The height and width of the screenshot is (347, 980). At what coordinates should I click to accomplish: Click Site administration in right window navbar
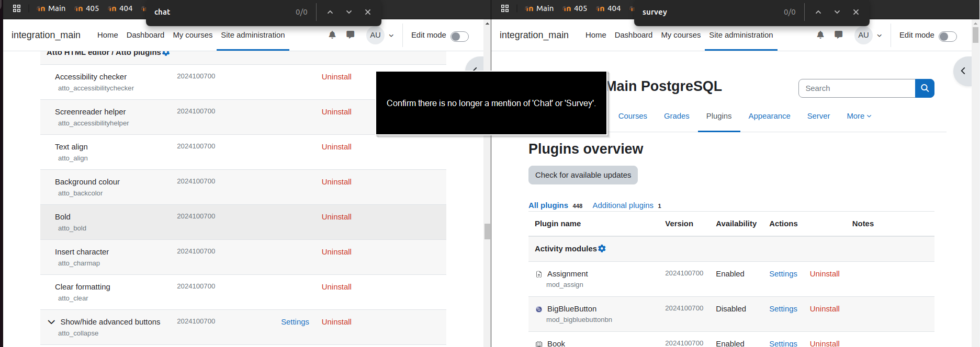[x=741, y=35]
